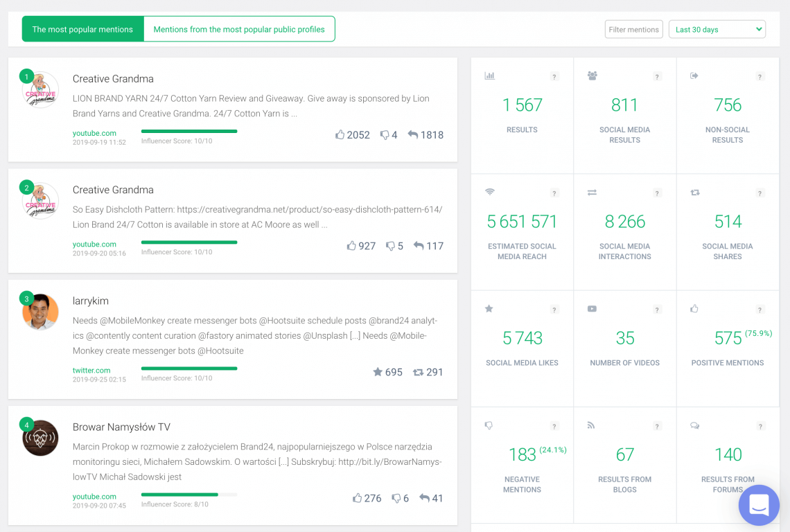The width and height of the screenshot is (790, 532).
Task: Show help for Social Media Interactions
Action: coord(657,193)
